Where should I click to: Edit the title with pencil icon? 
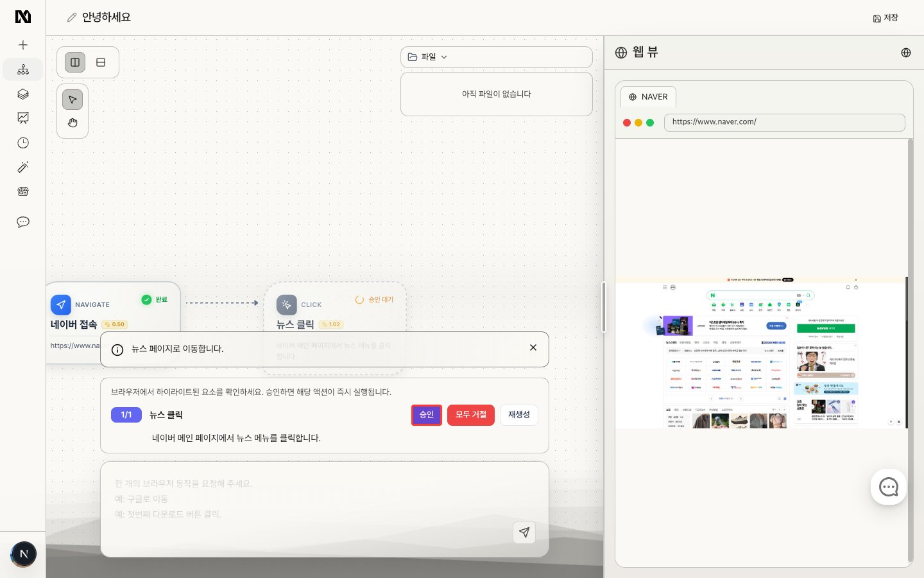pyautogui.click(x=72, y=17)
